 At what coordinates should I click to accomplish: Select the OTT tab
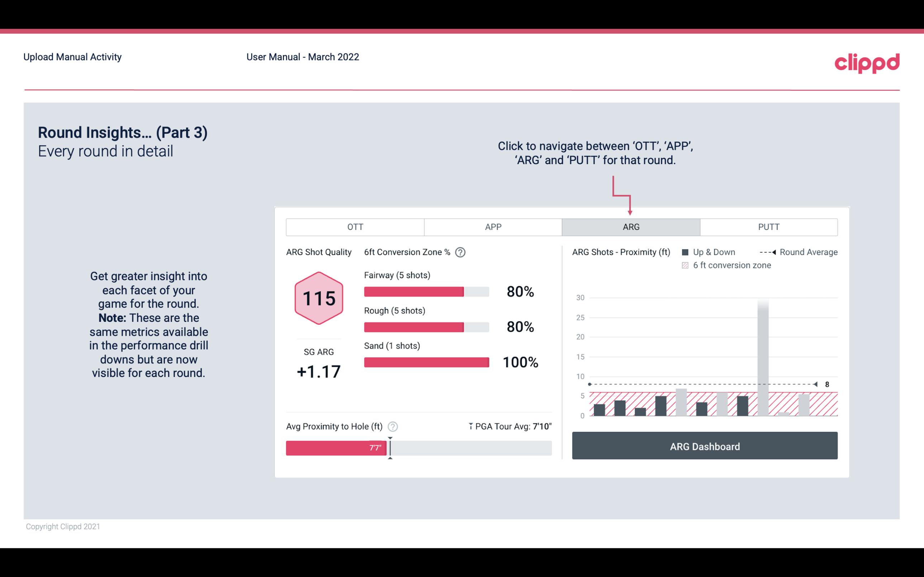(x=356, y=227)
